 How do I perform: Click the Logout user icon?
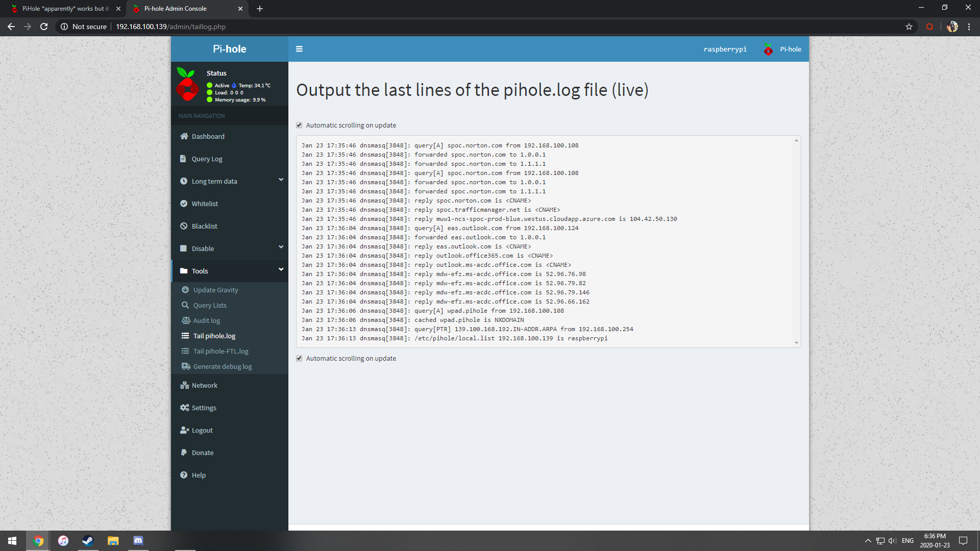point(184,430)
